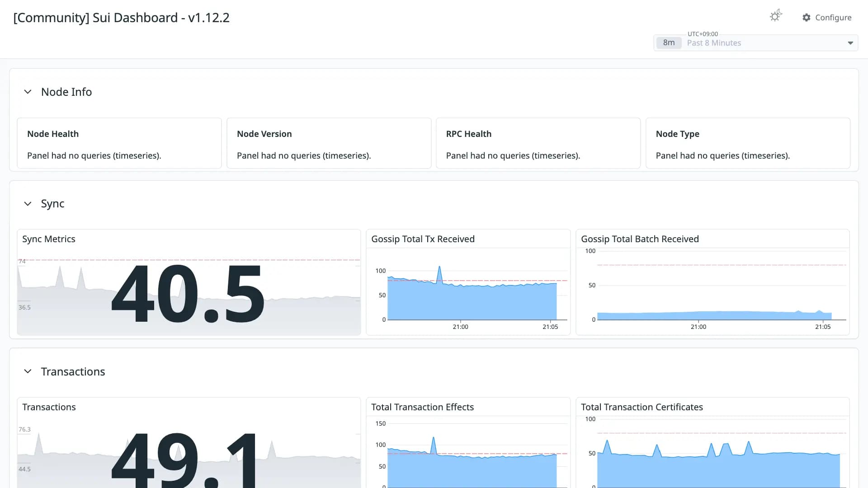Click the Gossip Total Batch Received title
Viewport: 868px width, 488px height.
[x=640, y=239]
